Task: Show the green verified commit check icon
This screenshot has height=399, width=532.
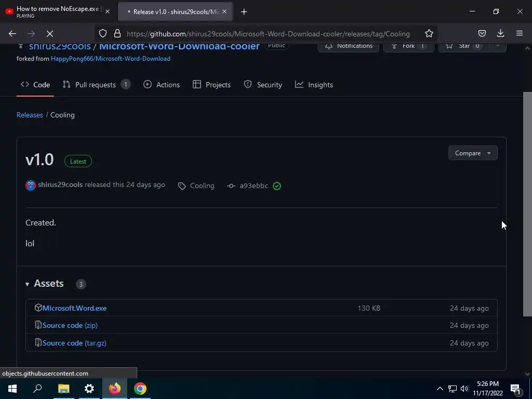Action: click(277, 186)
